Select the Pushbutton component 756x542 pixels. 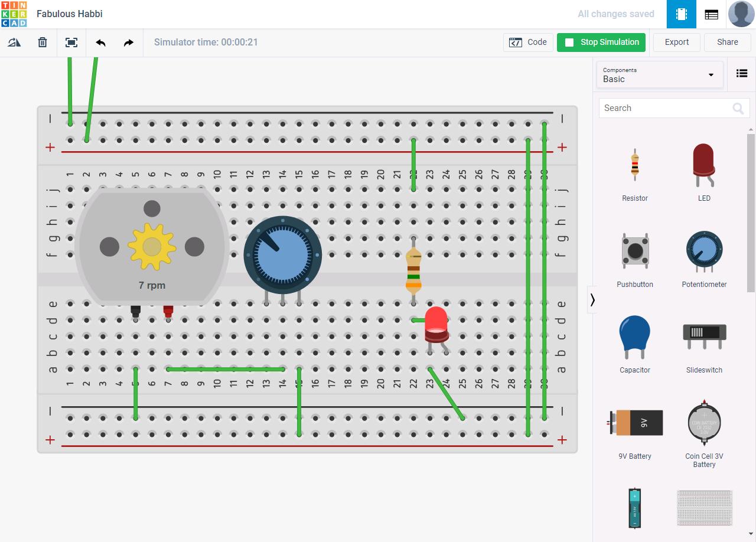click(x=634, y=257)
